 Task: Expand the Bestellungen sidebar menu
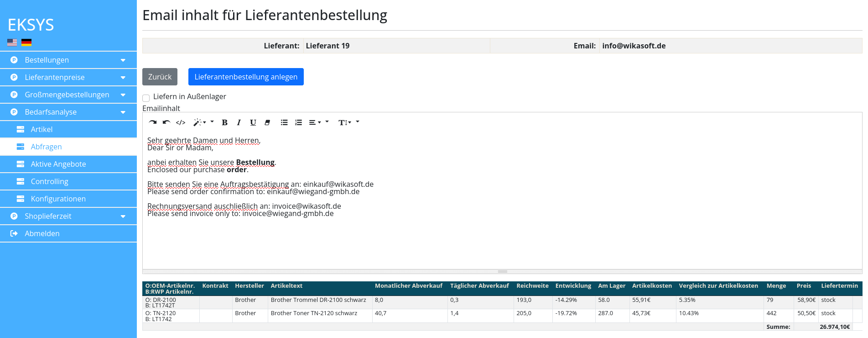pyautogui.click(x=68, y=60)
